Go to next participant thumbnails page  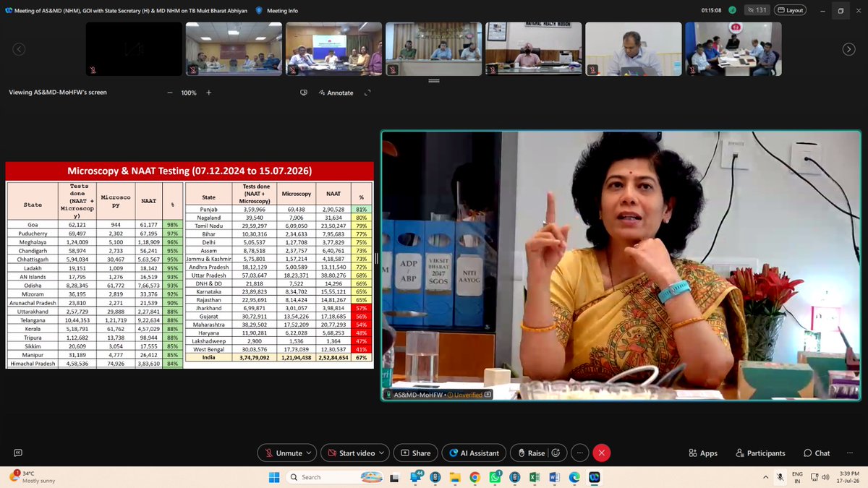coord(848,49)
